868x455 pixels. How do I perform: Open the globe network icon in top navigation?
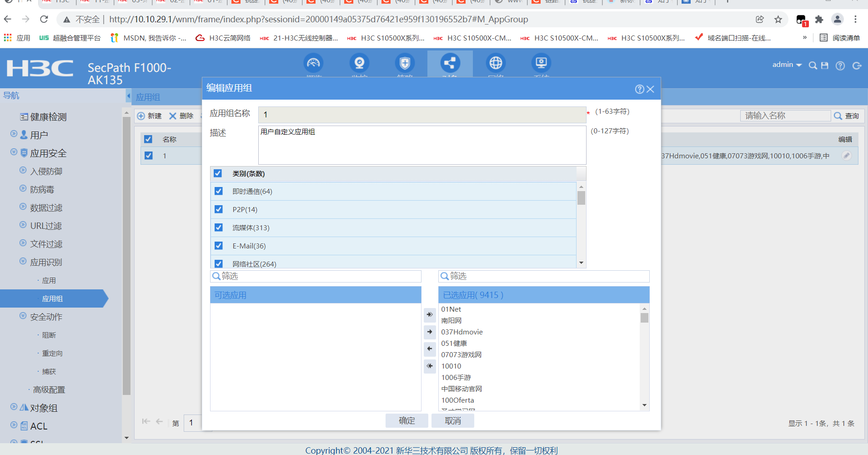[496, 63]
